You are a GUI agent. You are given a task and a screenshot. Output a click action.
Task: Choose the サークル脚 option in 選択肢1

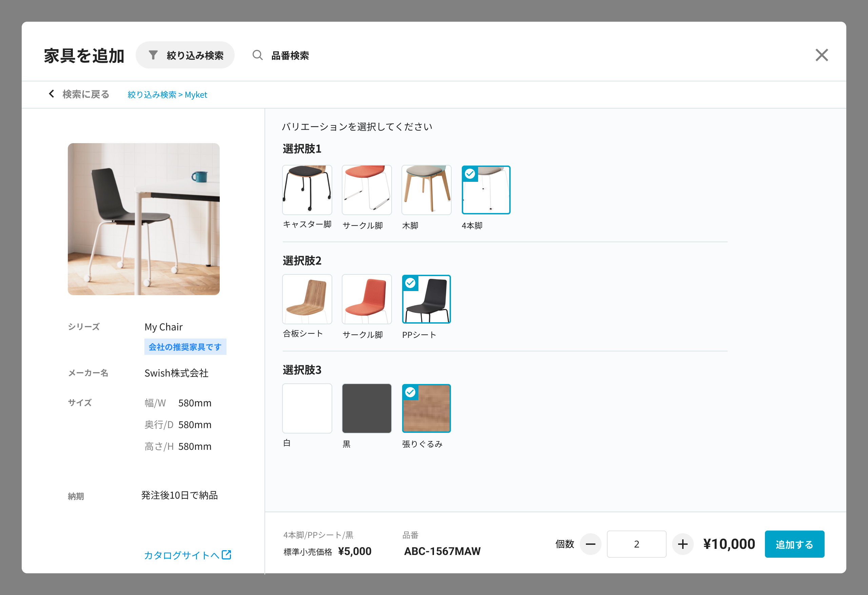click(x=367, y=190)
